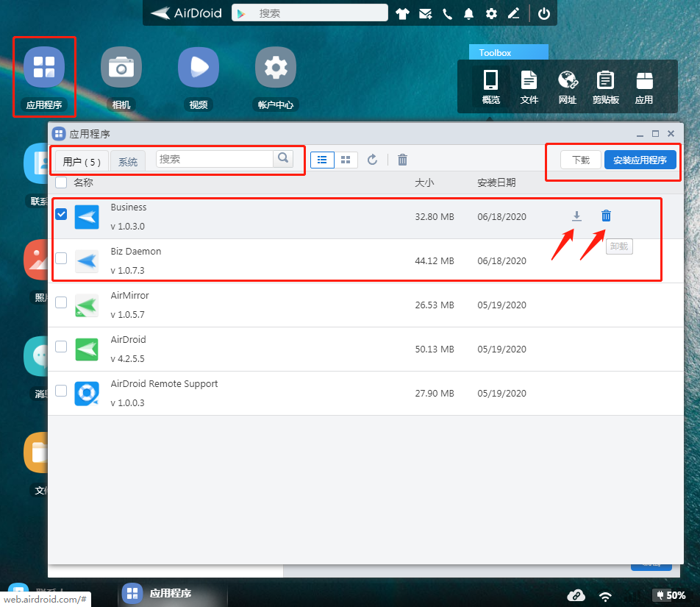Click the Play Store icon in the search box
Image resolution: width=700 pixels, height=607 pixels.
pyautogui.click(x=241, y=14)
